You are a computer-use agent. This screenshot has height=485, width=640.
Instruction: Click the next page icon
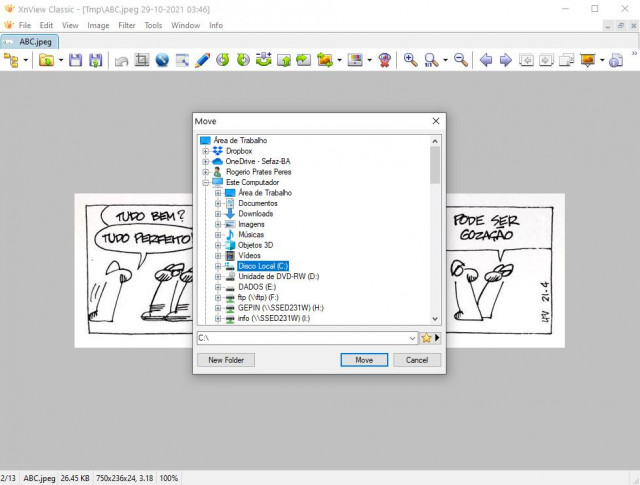point(546,60)
